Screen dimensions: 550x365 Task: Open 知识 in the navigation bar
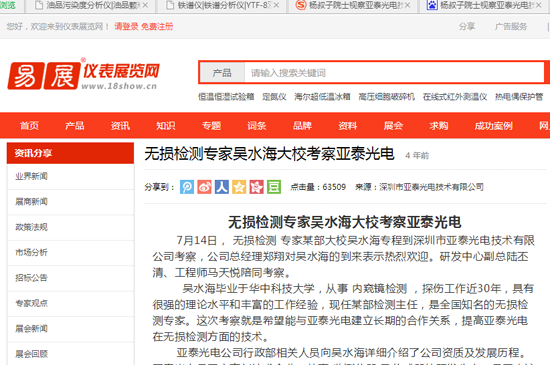point(166,126)
